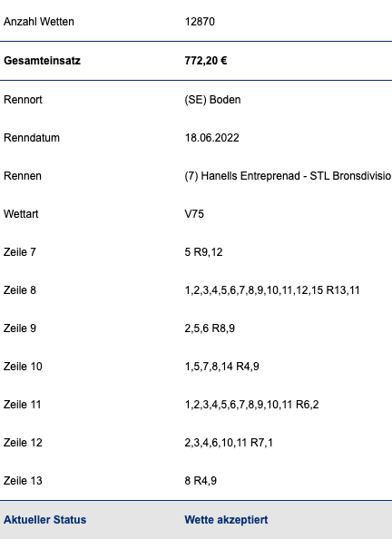Select the Anzahl Wetten value 12870
Viewport: 392px width, 539px height.
[x=200, y=22]
